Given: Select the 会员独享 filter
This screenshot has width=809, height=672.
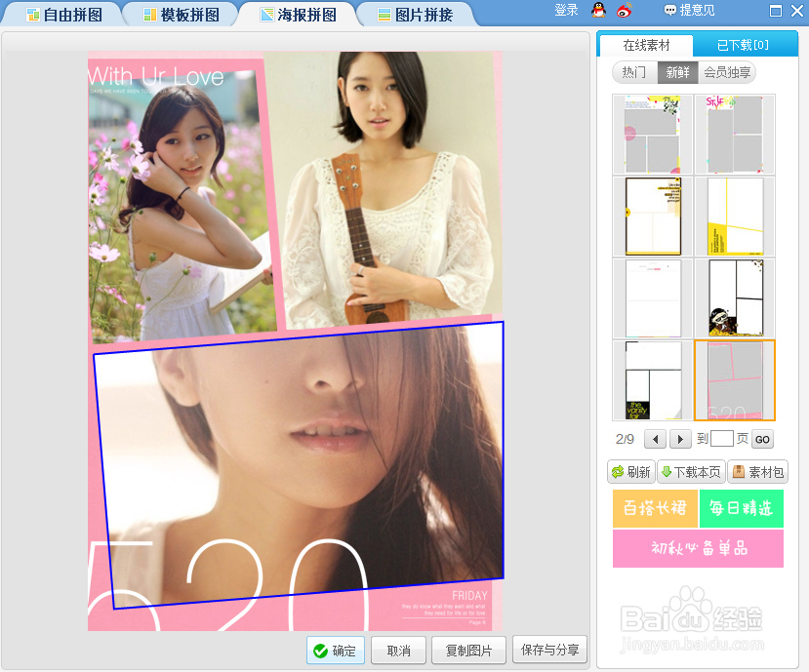Looking at the screenshot, I should 727,72.
